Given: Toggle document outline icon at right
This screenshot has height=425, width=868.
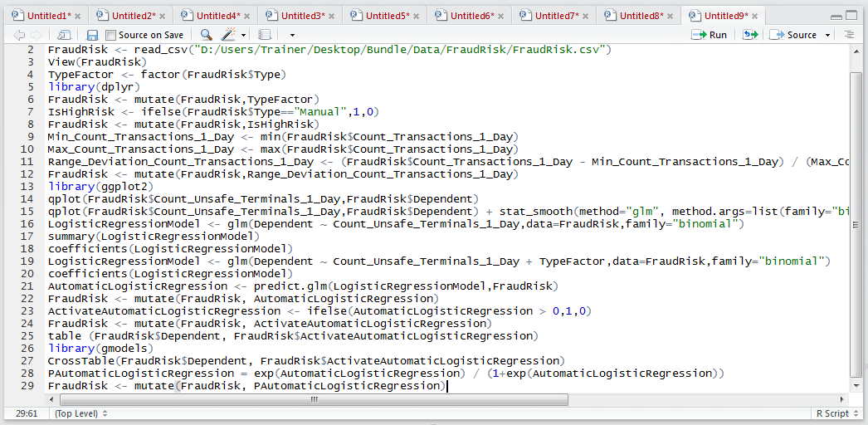Looking at the screenshot, I should click(x=849, y=35).
